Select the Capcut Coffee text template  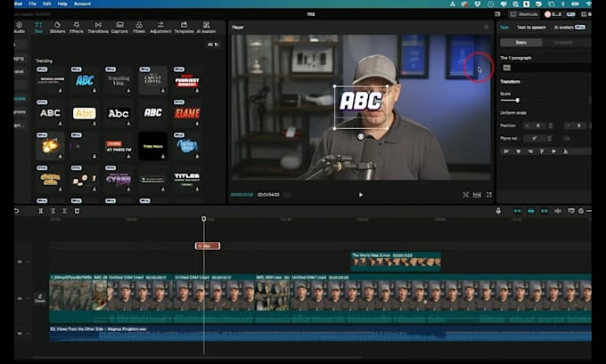click(x=152, y=80)
